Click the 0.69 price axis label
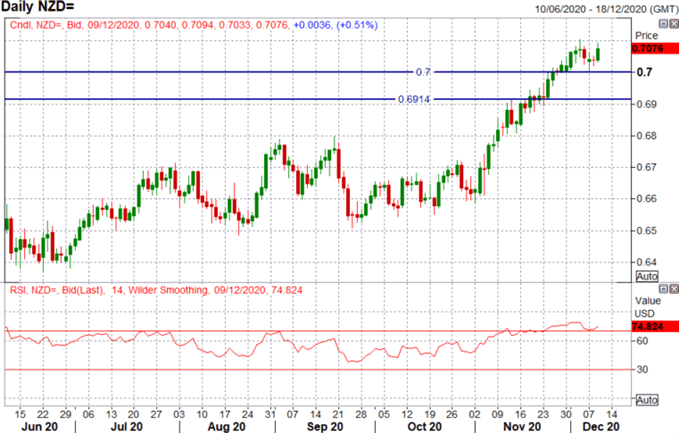Screen dimensions: 679x433 (647, 104)
